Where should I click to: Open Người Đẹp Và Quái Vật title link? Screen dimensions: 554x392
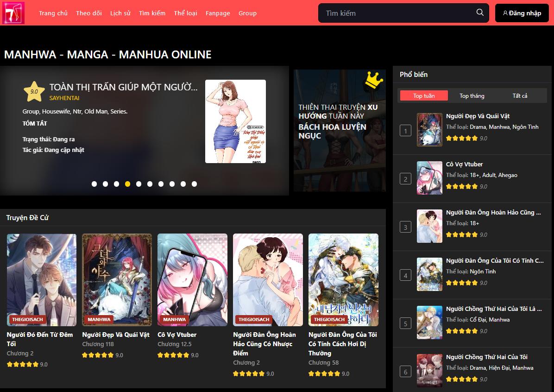116,335
